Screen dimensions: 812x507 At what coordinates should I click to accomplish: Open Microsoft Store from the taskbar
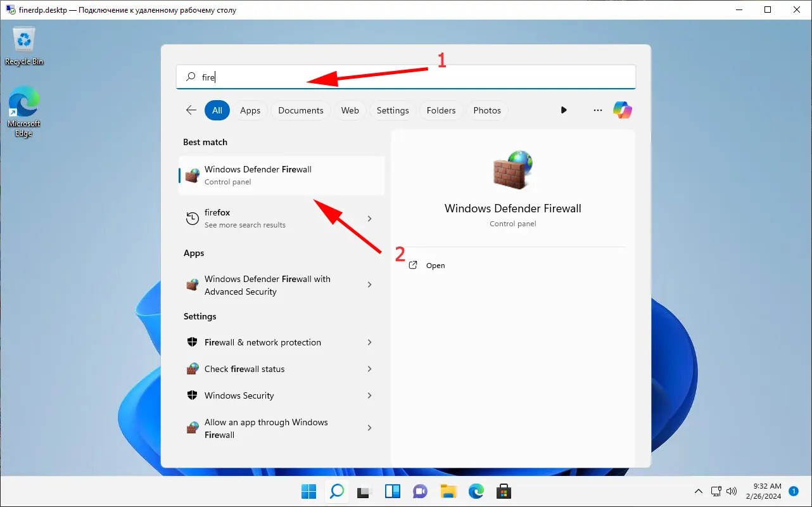pyautogui.click(x=504, y=491)
